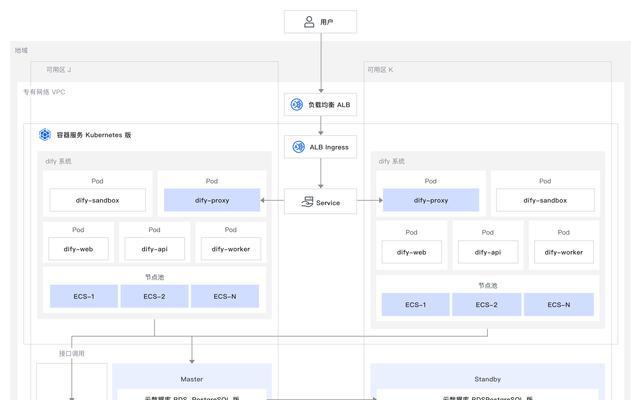Click dify-web pod in zone K
This screenshot has width=641, height=400.
412,252
